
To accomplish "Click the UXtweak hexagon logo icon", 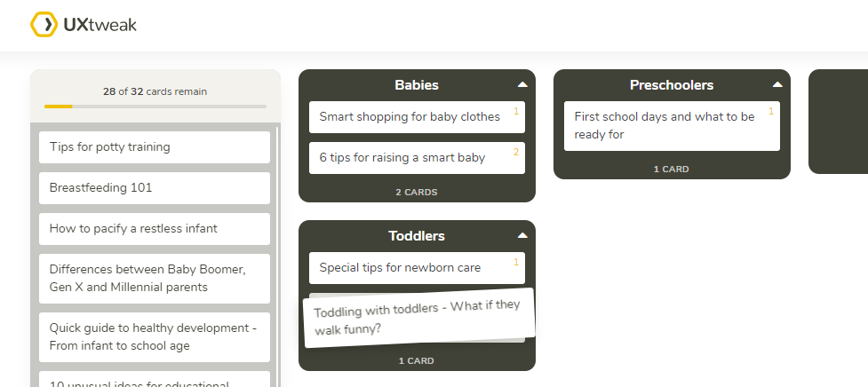I will [44, 24].
